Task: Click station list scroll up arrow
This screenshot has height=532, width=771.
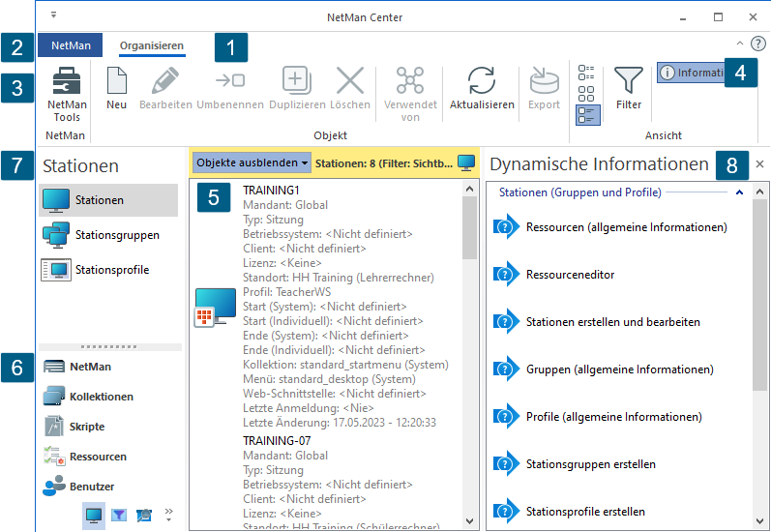Action: tap(469, 189)
